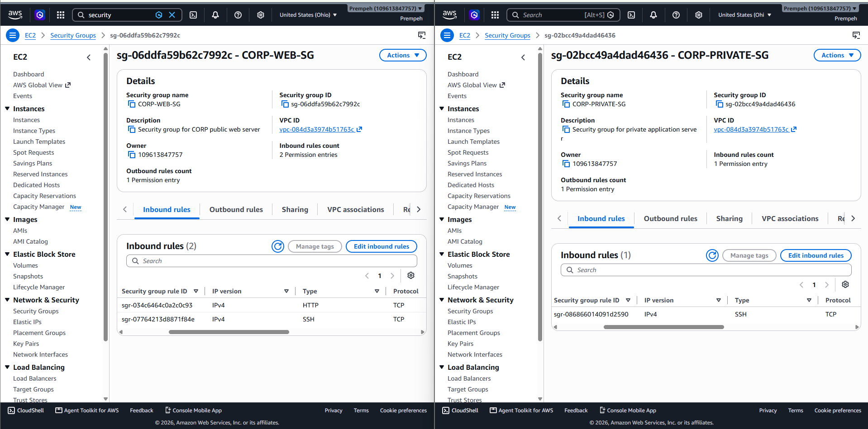Viewport: 868px width, 429px height.
Task: Open services grid menu in left window
Action: pyautogui.click(x=61, y=15)
